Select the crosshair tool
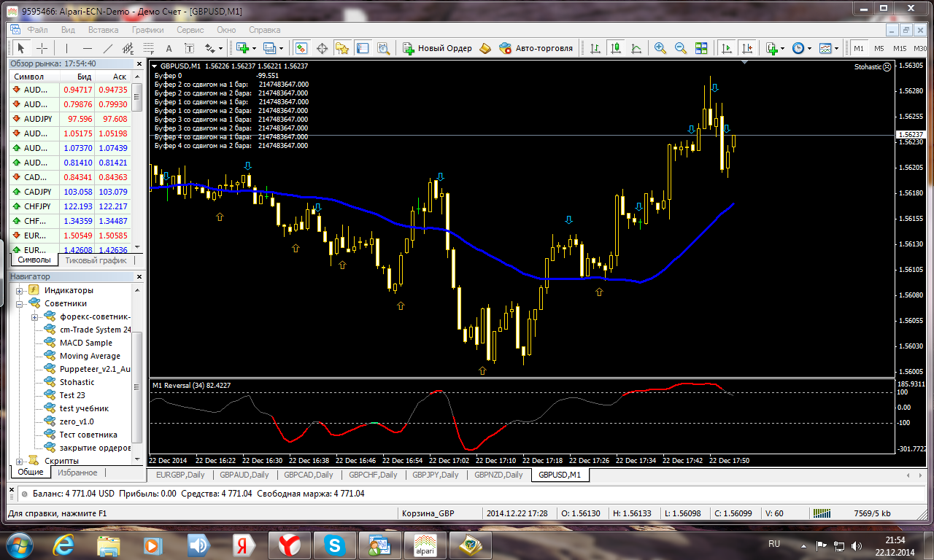 [42, 48]
